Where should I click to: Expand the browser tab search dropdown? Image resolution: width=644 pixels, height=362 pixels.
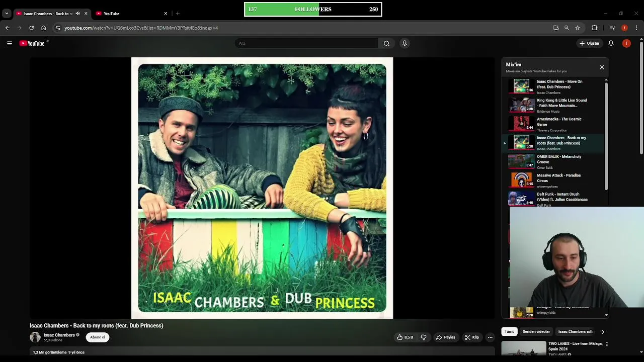click(7, 14)
